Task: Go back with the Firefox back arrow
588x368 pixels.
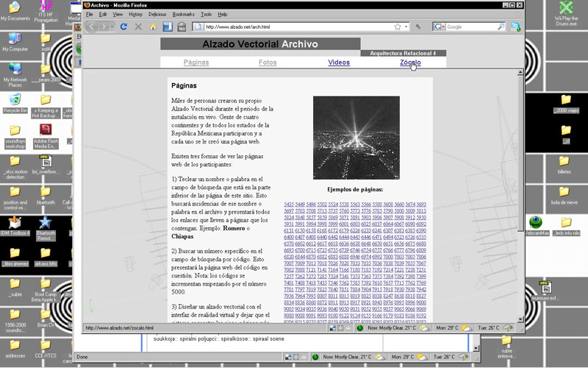Action: (91, 26)
